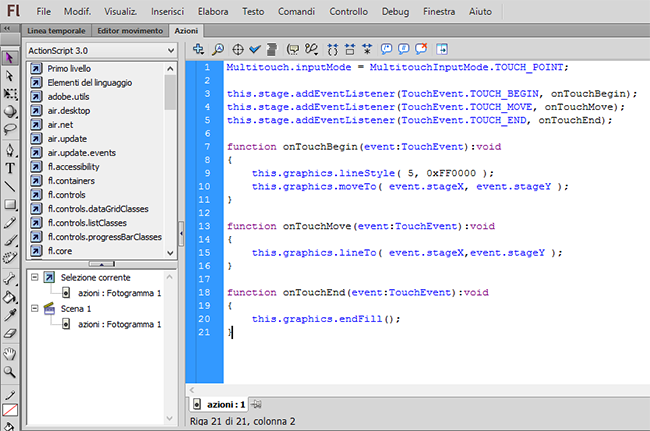
Task: Collapse the Scena 1 tree node
Action: 35,308
